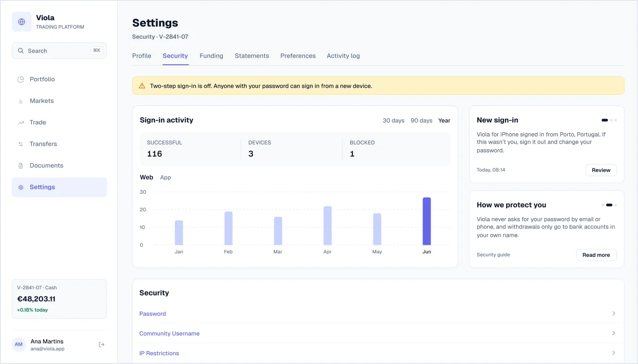Open the Password link
638x364 pixels.
(x=152, y=314)
